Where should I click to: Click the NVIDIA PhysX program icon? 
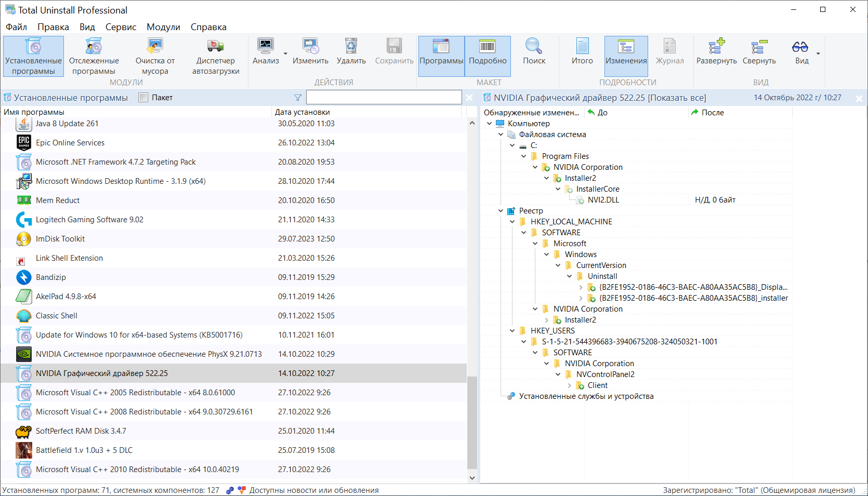(24, 354)
